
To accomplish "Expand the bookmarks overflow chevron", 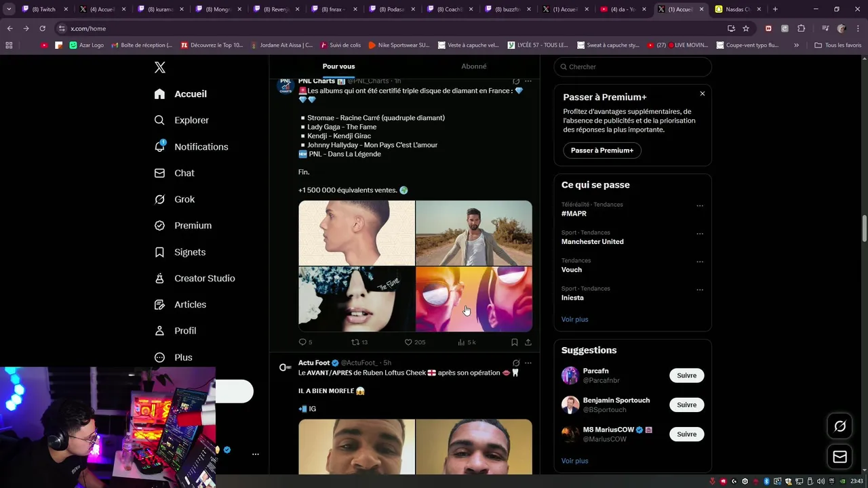I will pyautogui.click(x=796, y=45).
